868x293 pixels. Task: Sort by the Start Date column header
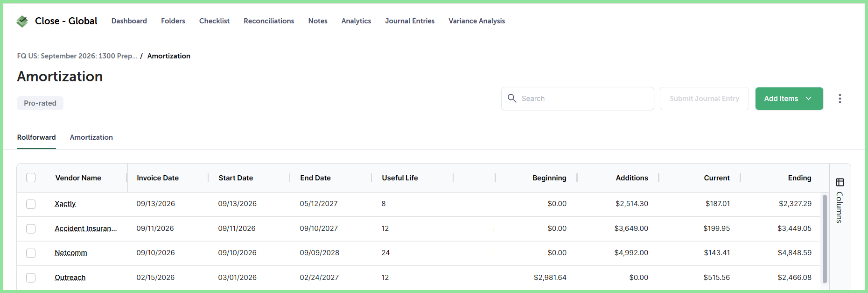[236, 178]
